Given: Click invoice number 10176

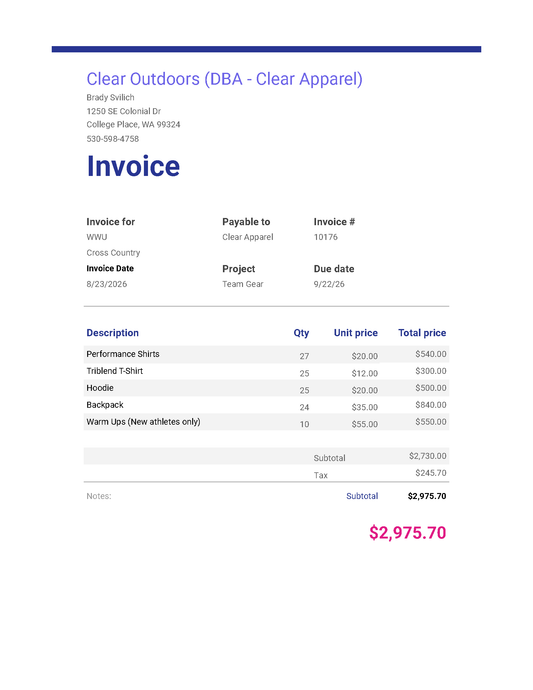Looking at the screenshot, I should [x=326, y=237].
